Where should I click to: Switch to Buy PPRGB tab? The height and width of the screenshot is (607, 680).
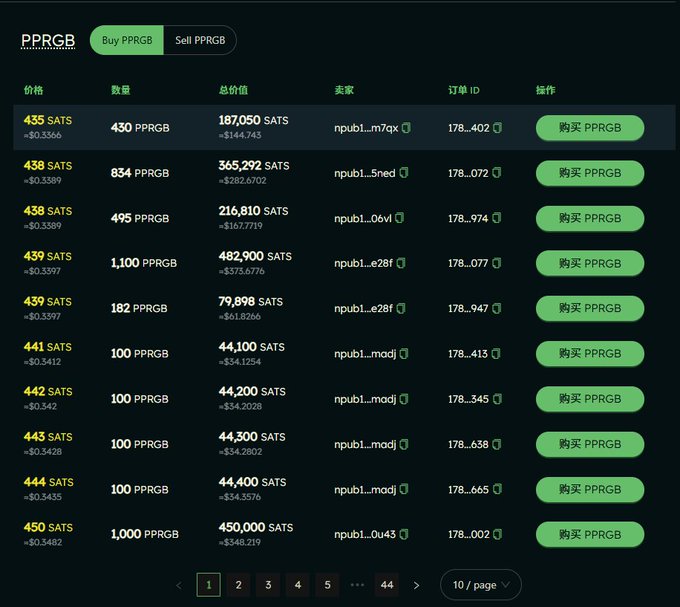tap(127, 40)
